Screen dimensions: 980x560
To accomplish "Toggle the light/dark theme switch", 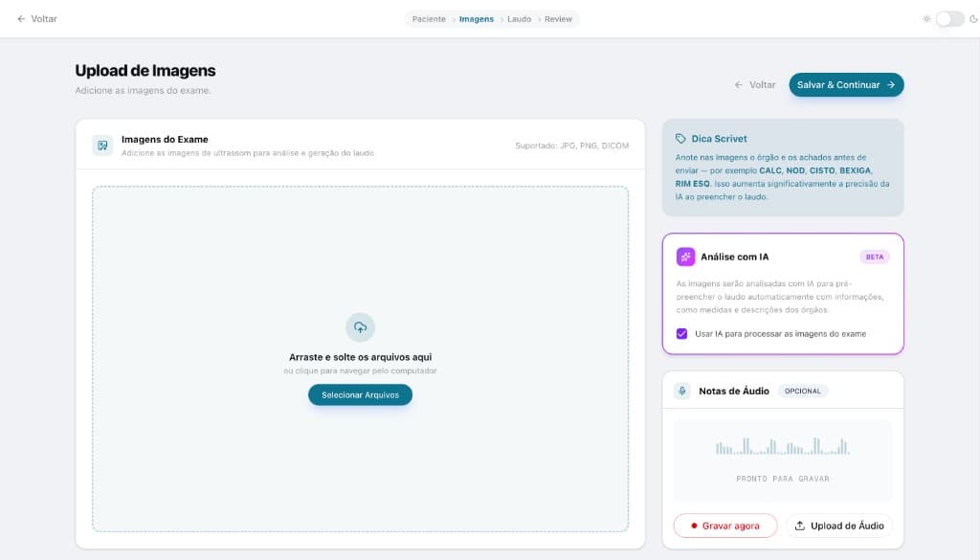I will click(x=950, y=19).
